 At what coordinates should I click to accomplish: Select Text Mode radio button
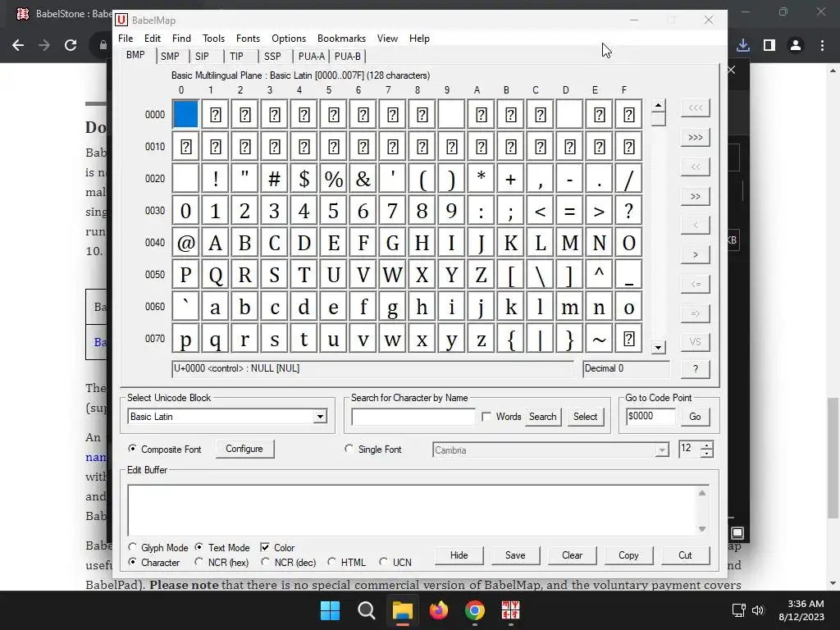[199, 547]
